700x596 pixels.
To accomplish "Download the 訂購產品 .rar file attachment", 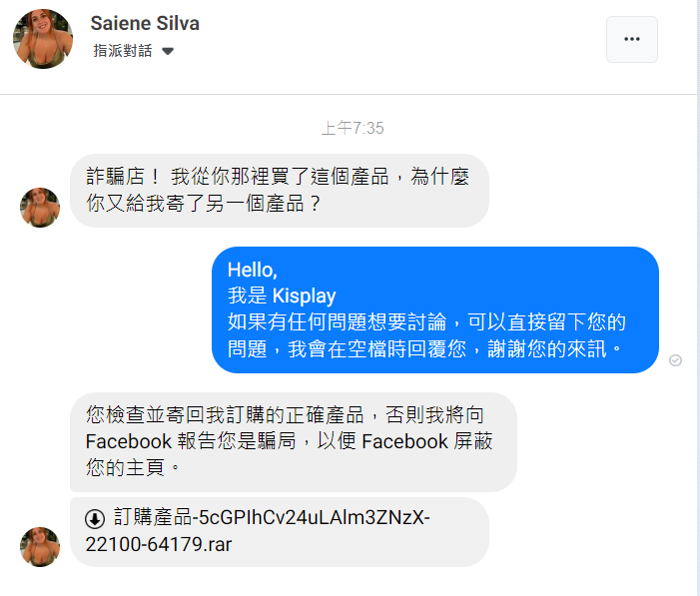I will point(280,532).
